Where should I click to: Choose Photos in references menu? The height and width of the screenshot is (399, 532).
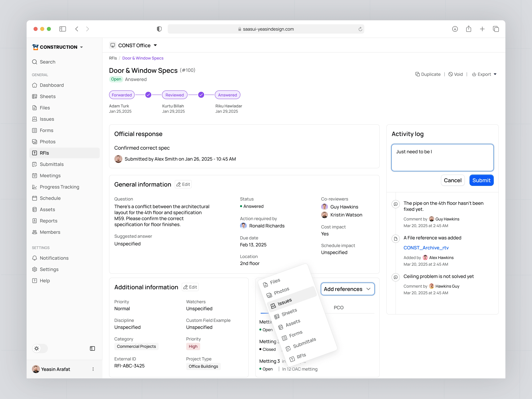(278, 292)
